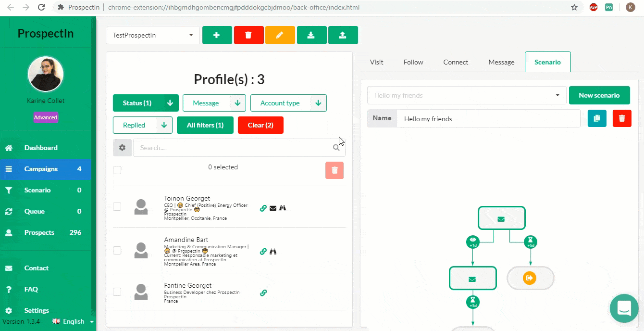Switch to the Connect tab
Screen dimensions: 644x331
click(456, 62)
